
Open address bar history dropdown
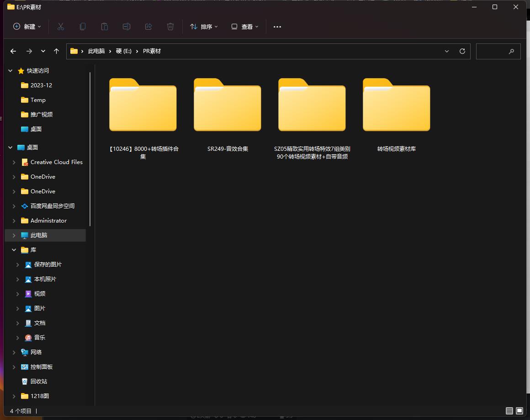tap(446, 51)
